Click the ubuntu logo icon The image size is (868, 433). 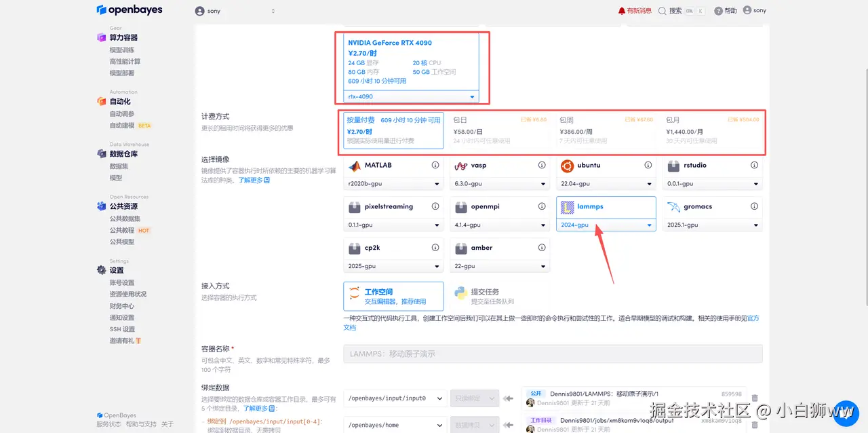567,166
